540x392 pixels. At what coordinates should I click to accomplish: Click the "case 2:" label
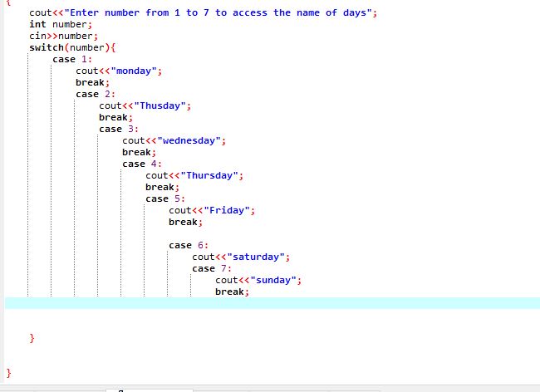click(x=96, y=95)
